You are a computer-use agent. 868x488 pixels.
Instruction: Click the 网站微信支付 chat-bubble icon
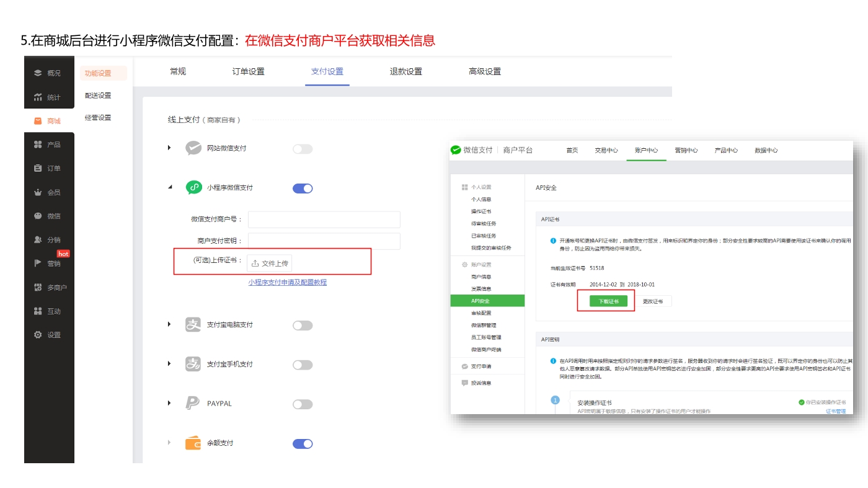[x=193, y=148]
